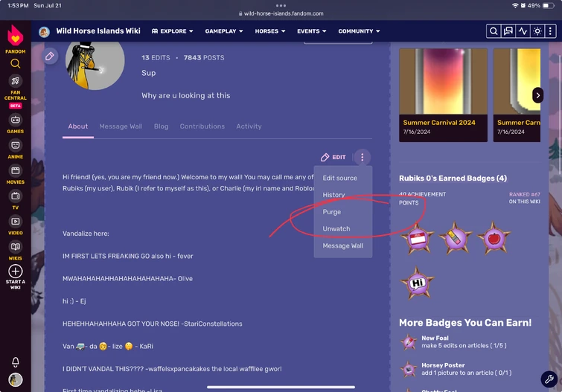Screen dimensions: 562x392
Task: Choose Message Wall from dropdown menu
Action: pyautogui.click(x=343, y=245)
